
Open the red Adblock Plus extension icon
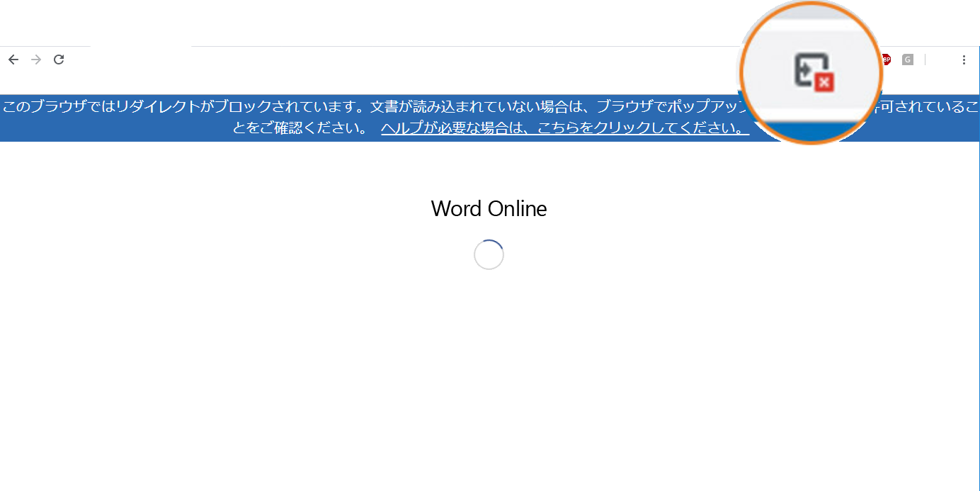[886, 60]
